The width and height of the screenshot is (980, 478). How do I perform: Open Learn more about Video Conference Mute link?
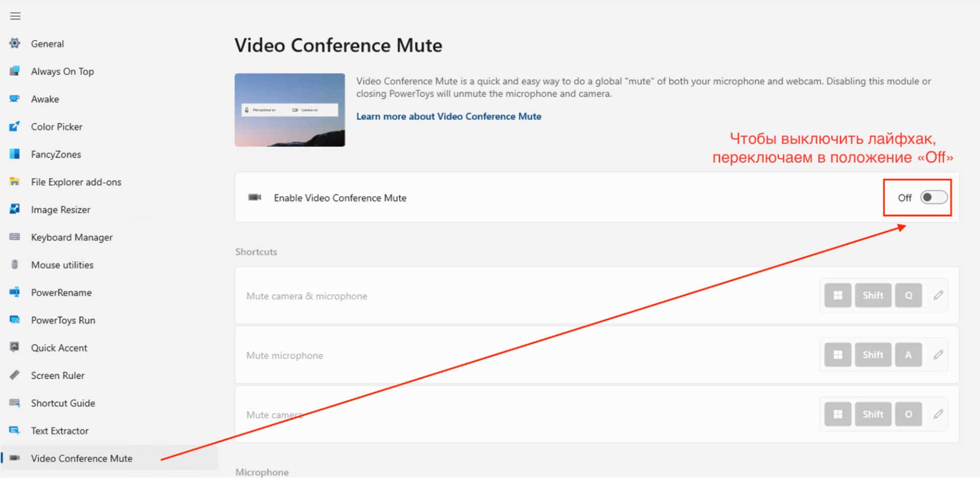click(x=449, y=116)
